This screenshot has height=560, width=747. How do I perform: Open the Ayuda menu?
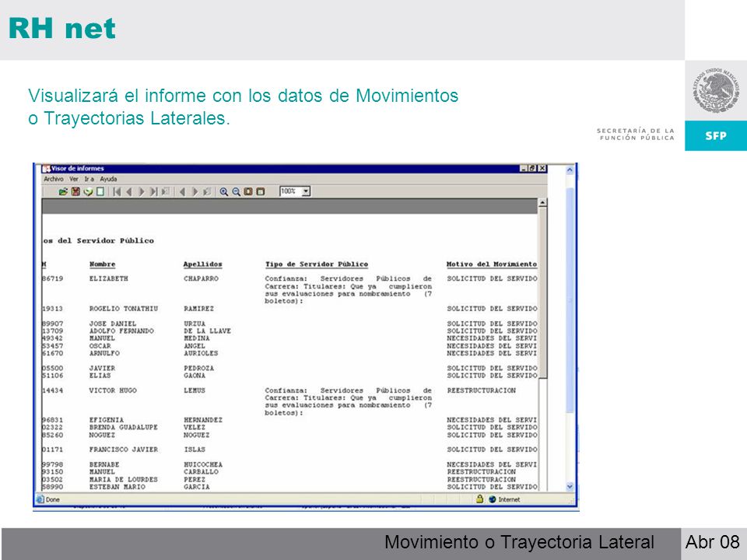click(x=108, y=179)
